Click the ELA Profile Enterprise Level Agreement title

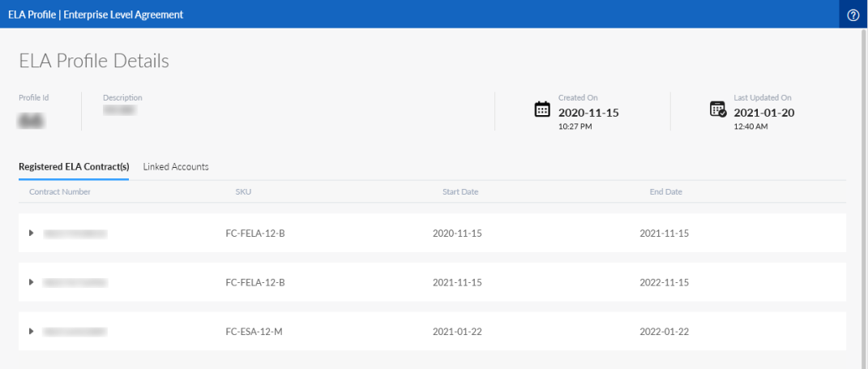(95, 15)
